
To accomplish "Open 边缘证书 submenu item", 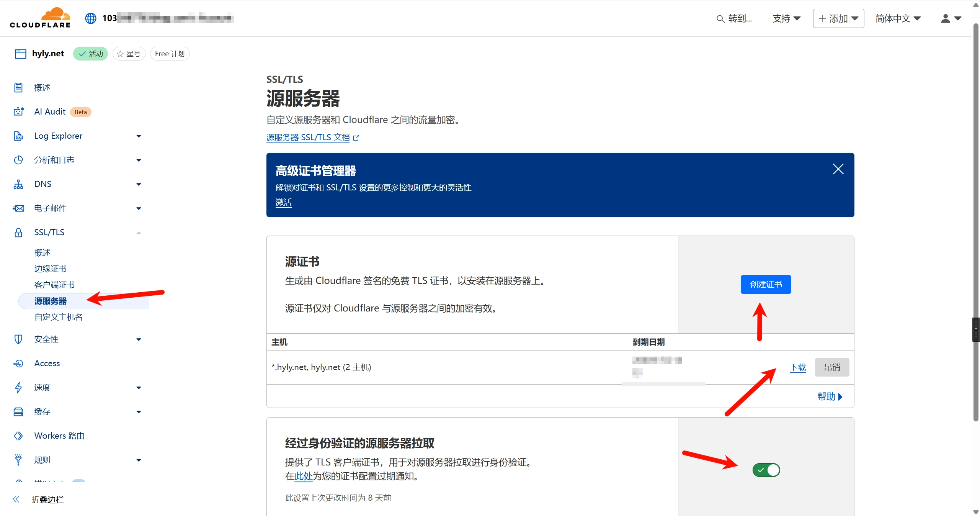I will [x=51, y=269].
